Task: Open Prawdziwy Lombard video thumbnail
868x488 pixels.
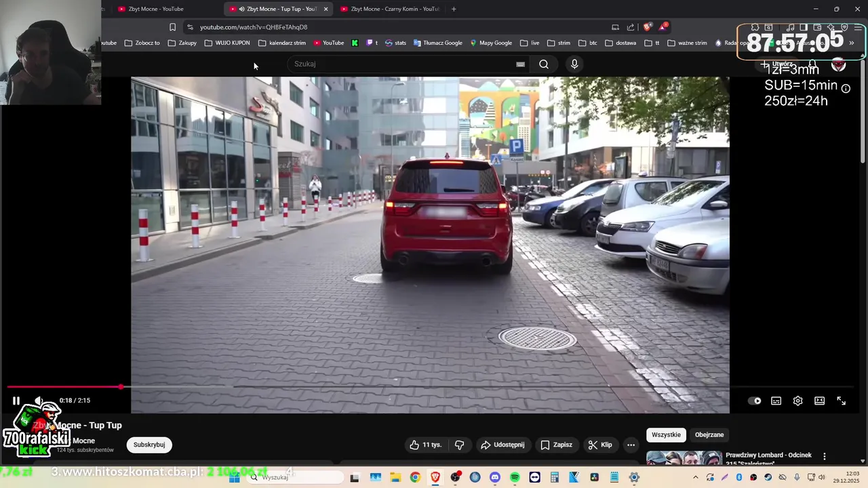Action: (684, 458)
